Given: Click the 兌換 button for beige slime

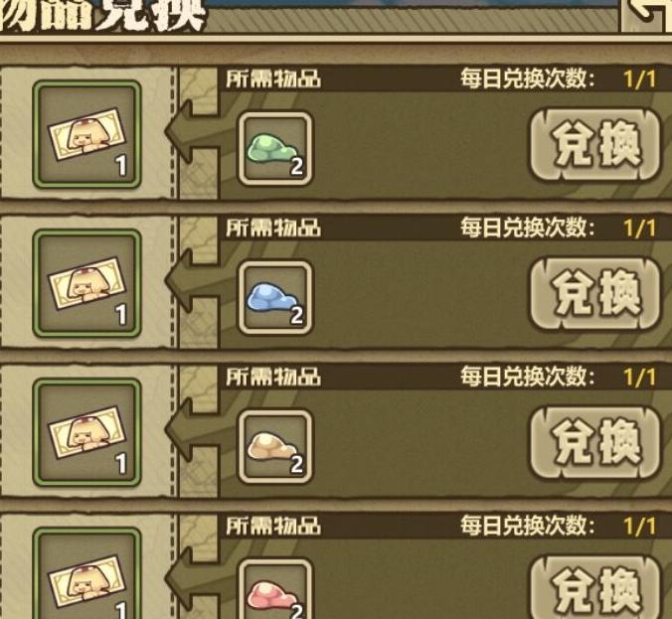Looking at the screenshot, I should click(x=595, y=442).
